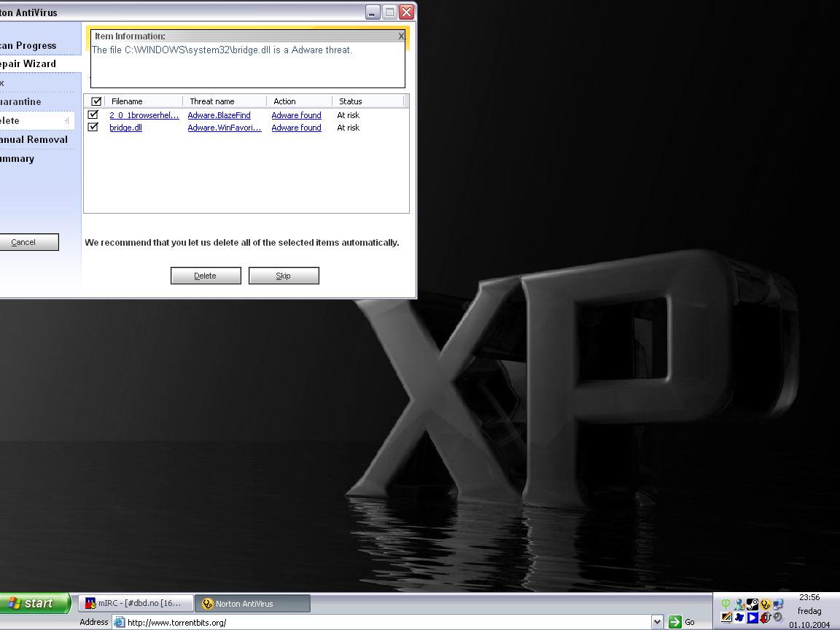Click the green phi-shaped tray icon

point(726,604)
